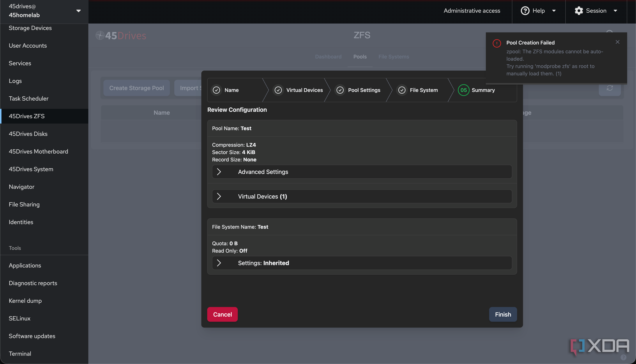The image size is (636, 364).
Task: Dismiss the Pool Creation Failed notification
Action: click(x=617, y=42)
